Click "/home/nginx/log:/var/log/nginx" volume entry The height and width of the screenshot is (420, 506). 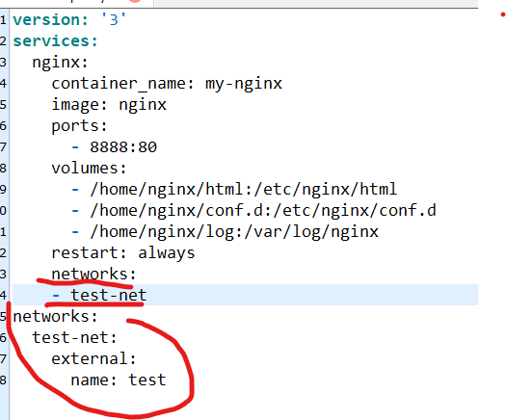tap(234, 232)
